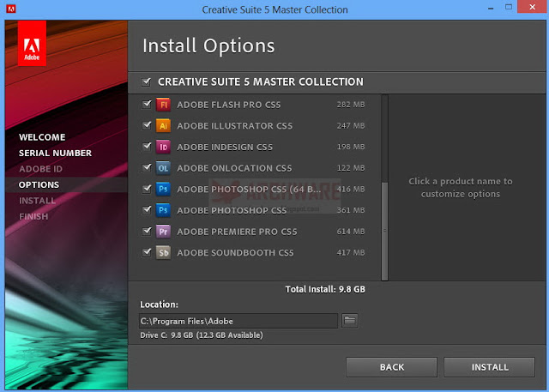Click the Adobe installer icon in title bar

11,9
